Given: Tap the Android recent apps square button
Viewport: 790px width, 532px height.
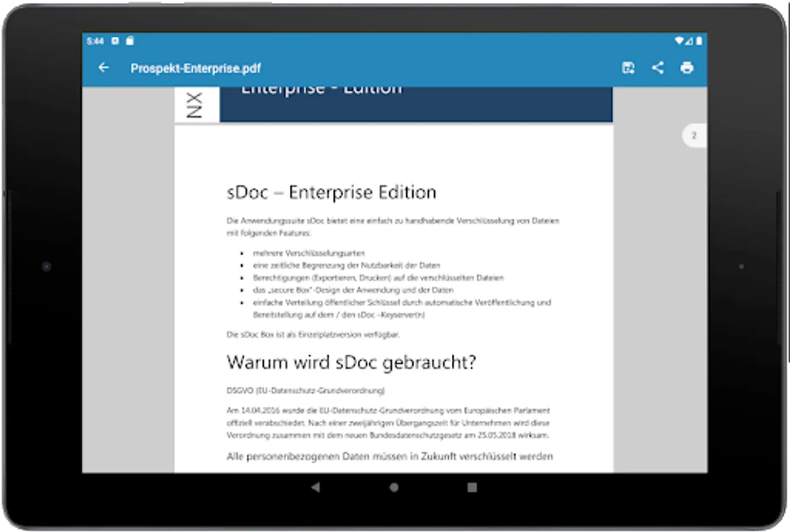Looking at the screenshot, I should [x=472, y=487].
